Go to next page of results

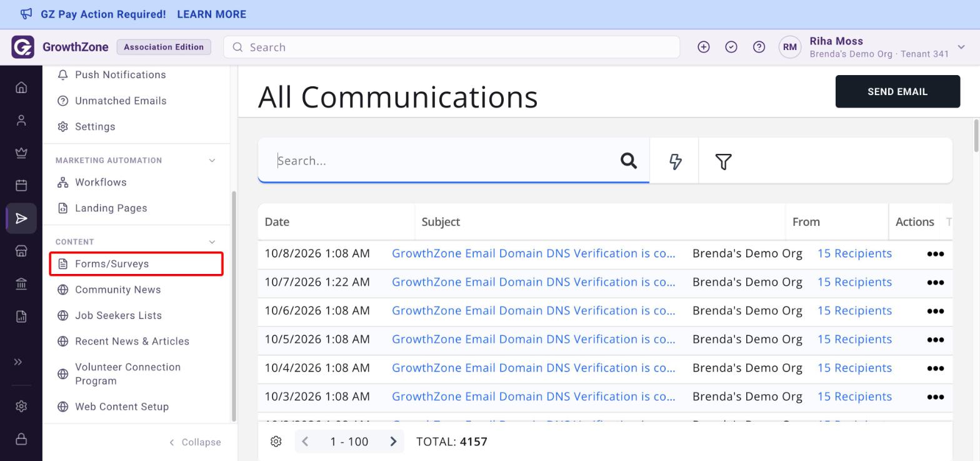[393, 442]
